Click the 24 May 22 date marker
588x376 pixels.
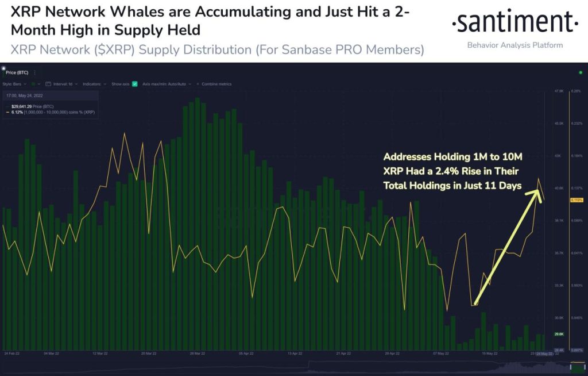(544, 354)
